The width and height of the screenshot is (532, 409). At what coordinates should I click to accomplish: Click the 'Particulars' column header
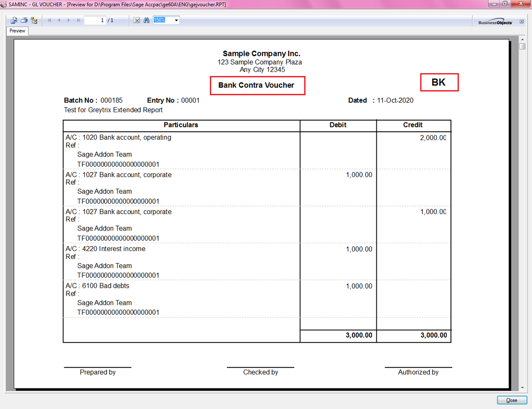tap(181, 125)
